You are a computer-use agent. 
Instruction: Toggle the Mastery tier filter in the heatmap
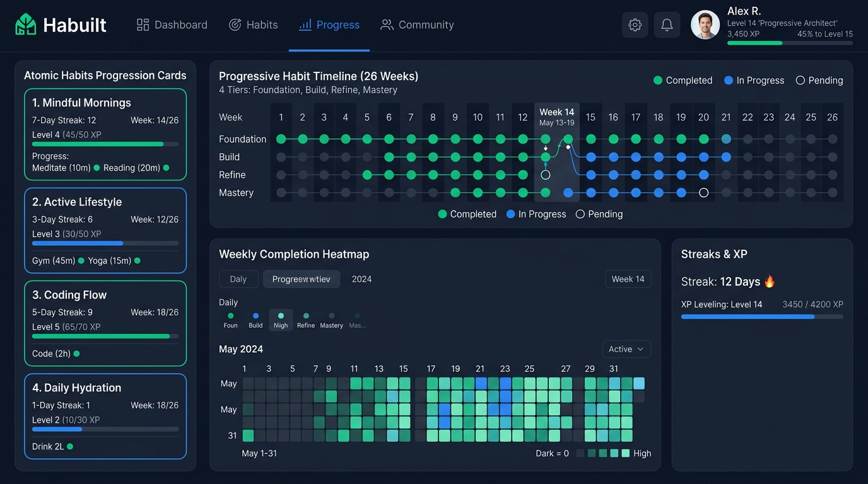point(331,320)
